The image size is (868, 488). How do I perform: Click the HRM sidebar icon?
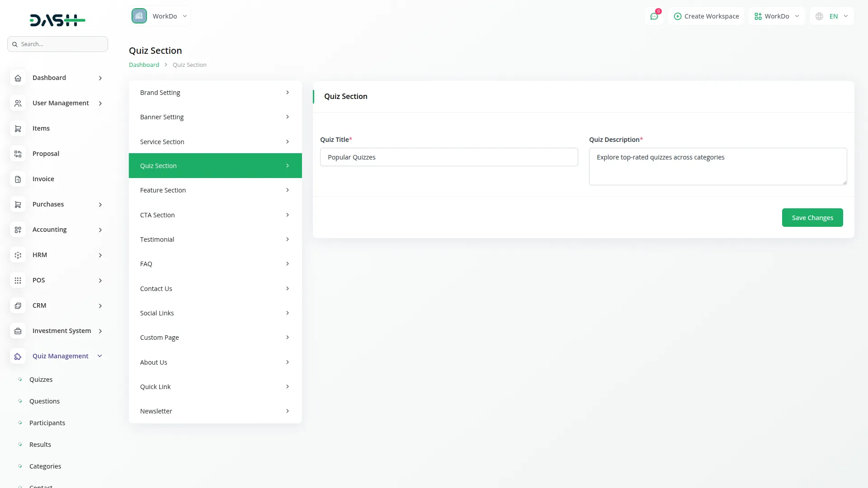click(18, 255)
